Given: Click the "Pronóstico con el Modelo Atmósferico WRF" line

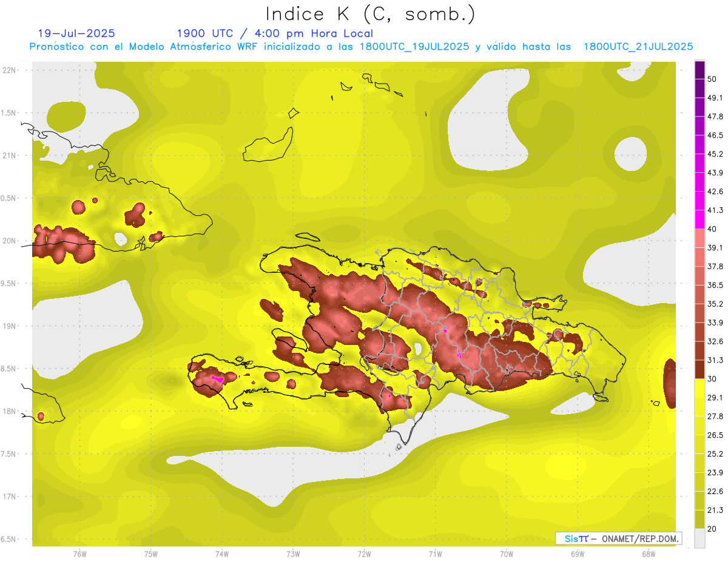Looking at the screenshot, I should coord(362,47).
